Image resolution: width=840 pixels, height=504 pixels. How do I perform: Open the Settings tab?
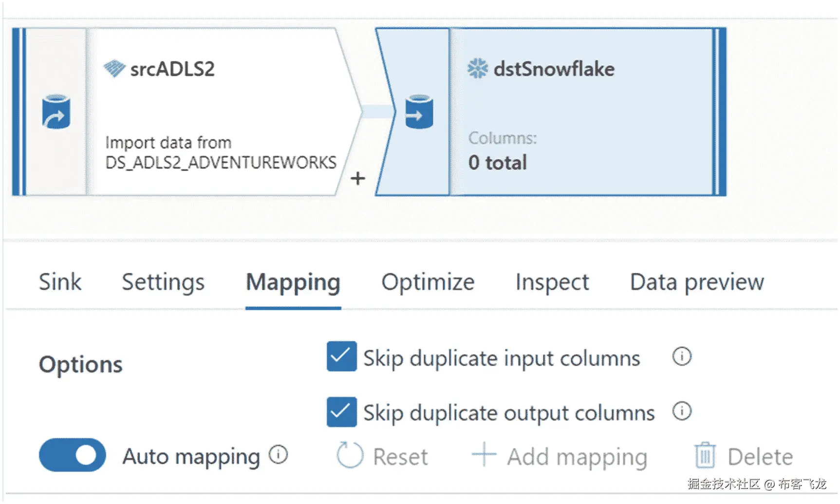point(163,282)
